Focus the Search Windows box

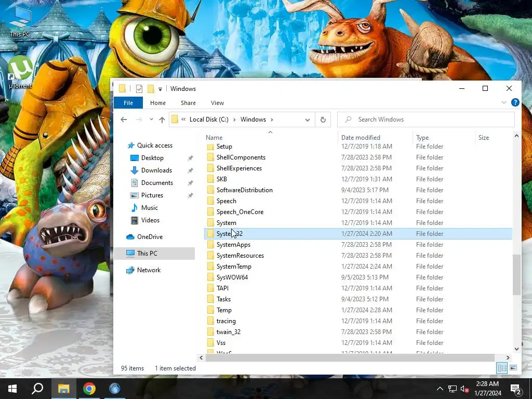click(426, 119)
